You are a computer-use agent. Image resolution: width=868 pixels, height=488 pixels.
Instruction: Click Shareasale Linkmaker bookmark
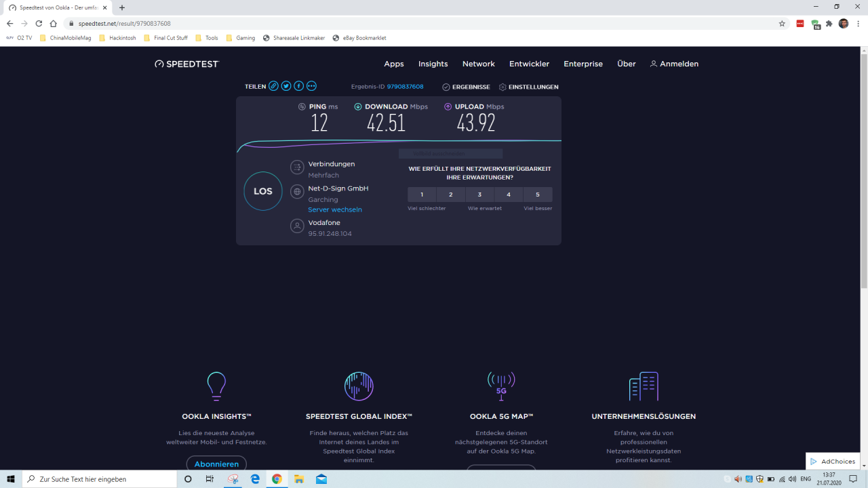(294, 38)
